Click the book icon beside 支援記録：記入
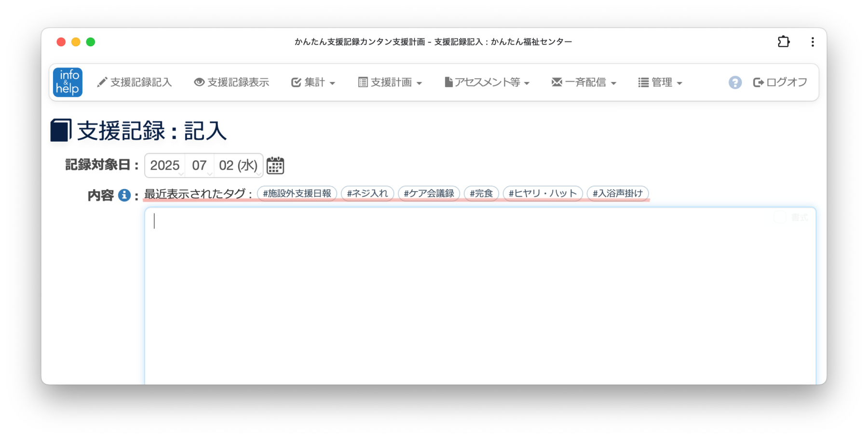The image size is (868, 439). (x=61, y=130)
